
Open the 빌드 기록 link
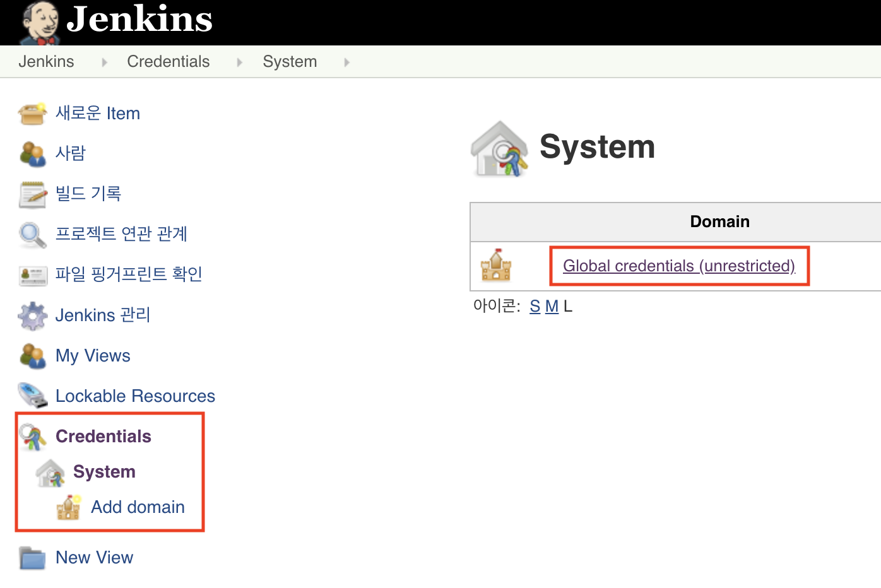88,194
